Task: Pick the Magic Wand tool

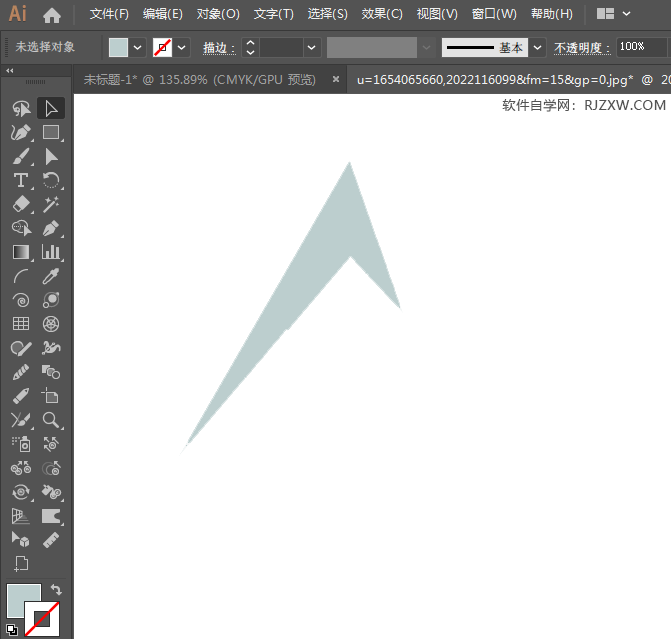Action: [51, 204]
